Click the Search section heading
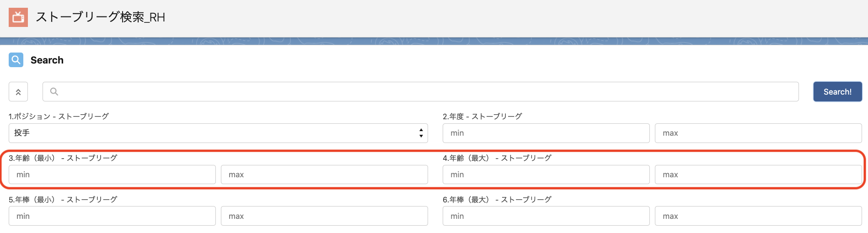The width and height of the screenshot is (868, 233). (x=47, y=60)
